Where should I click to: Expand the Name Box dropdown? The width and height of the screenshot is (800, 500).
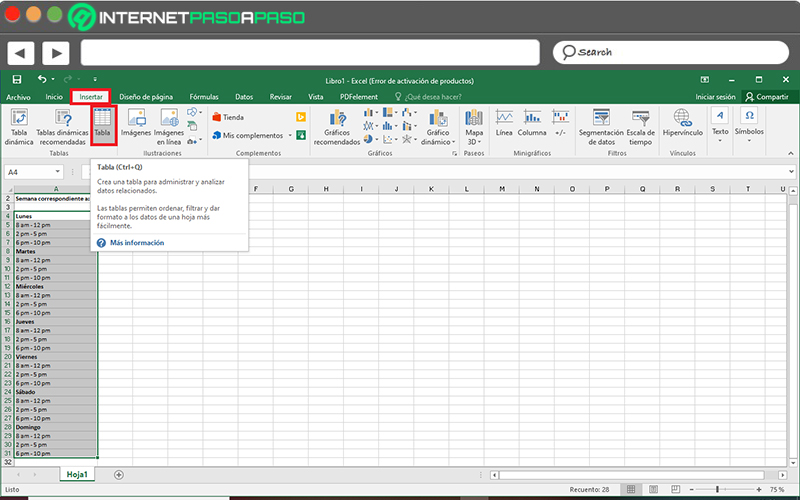(x=58, y=172)
